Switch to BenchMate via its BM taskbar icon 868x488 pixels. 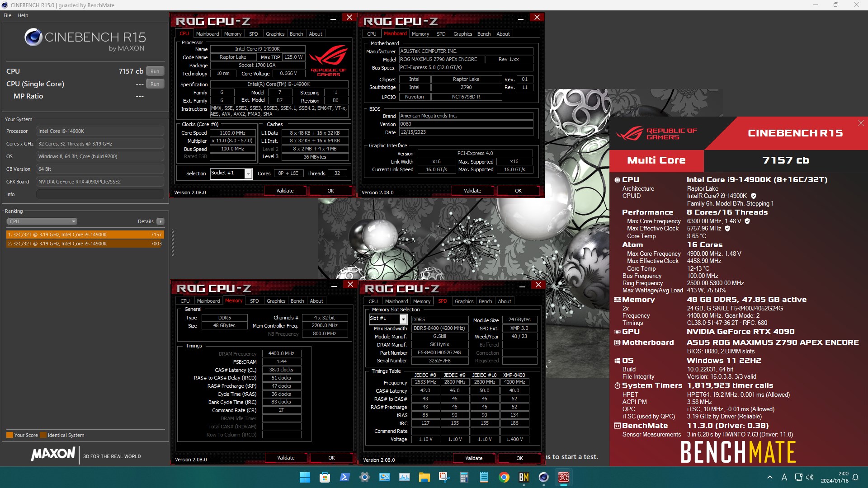524,477
